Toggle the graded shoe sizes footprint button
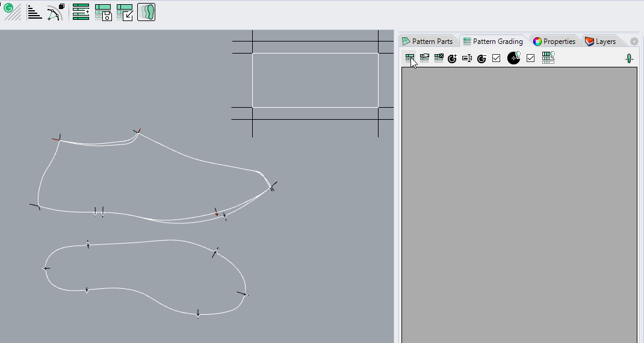Screen dimensions: 644x343 pyautogui.click(x=146, y=12)
